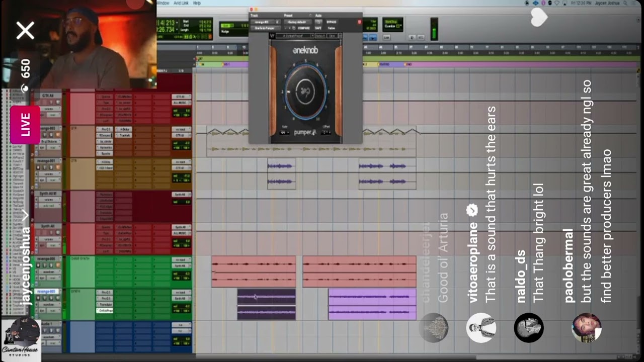The width and height of the screenshot is (644, 362).
Task: Click the pink LIVE badge
Action: (25, 125)
